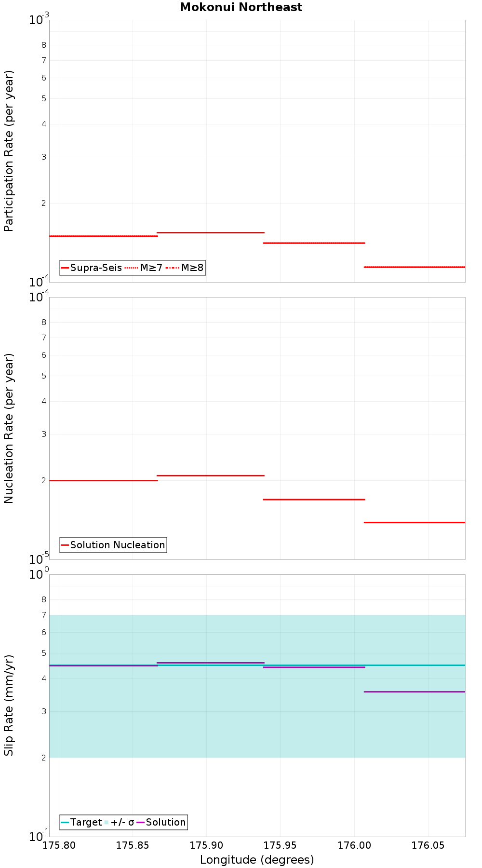Viewport: 482px width, 868px height.
Task: Click the lowest purple slip rate segment
Action: (x=415, y=692)
